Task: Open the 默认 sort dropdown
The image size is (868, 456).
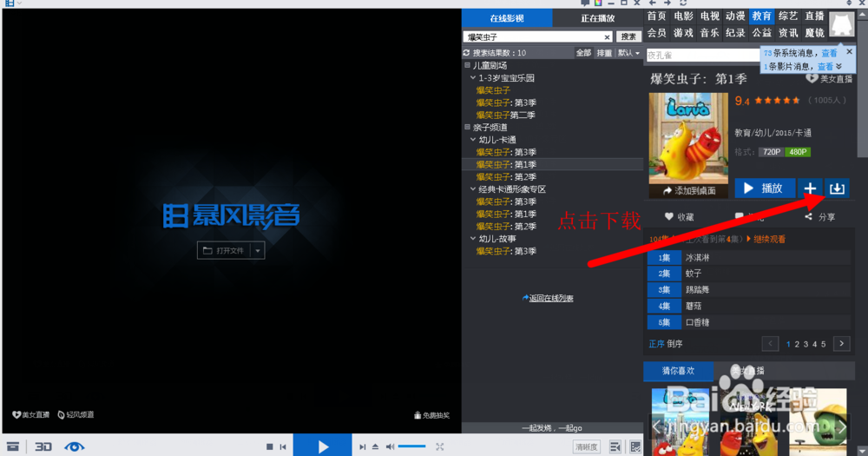Action: click(x=628, y=53)
